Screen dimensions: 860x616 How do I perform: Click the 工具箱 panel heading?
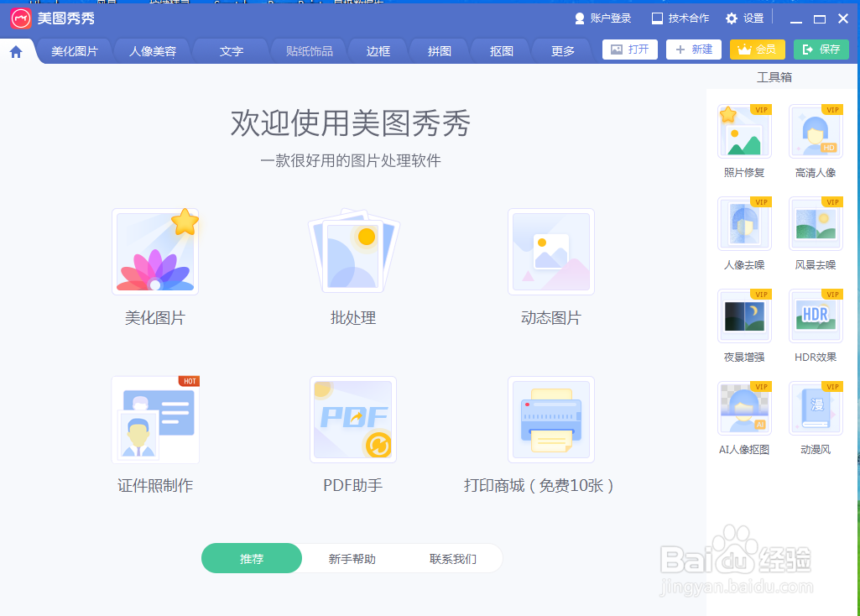pyautogui.click(x=774, y=77)
